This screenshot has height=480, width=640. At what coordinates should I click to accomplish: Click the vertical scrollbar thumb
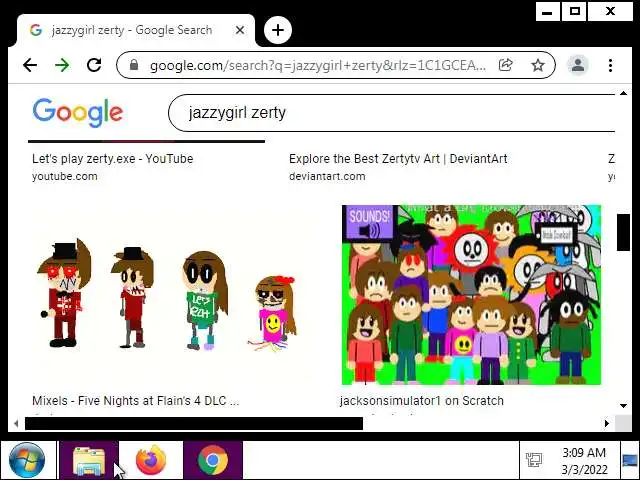click(x=623, y=232)
